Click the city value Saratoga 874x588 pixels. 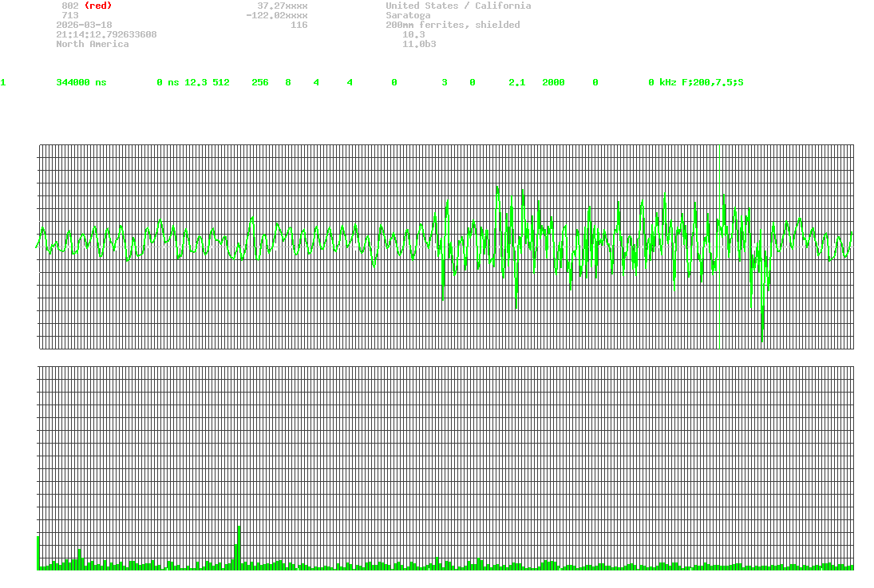point(408,15)
